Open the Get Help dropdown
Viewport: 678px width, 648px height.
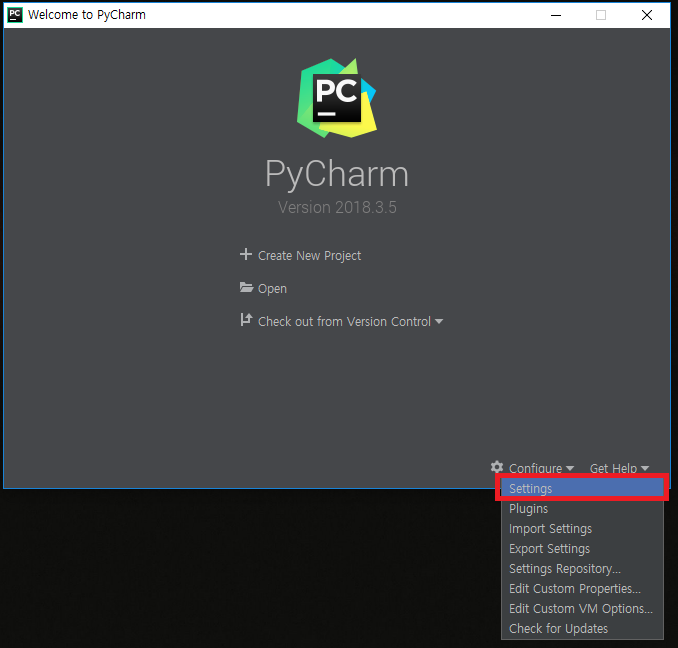point(619,468)
